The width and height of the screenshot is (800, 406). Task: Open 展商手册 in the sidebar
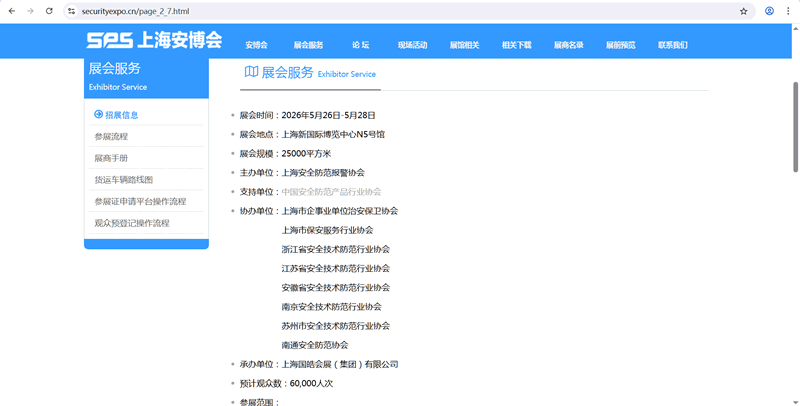[111, 158]
